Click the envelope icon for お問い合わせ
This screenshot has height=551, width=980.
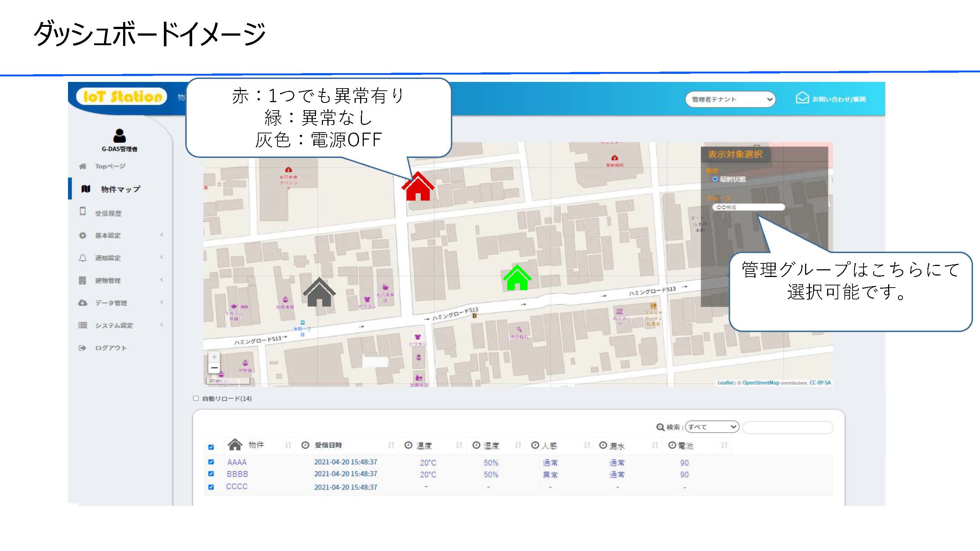click(802, 98)
